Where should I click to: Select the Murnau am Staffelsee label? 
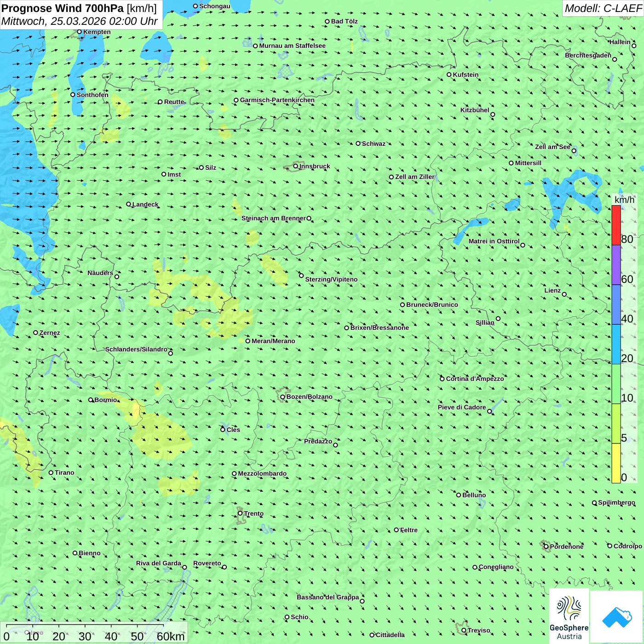292,46
